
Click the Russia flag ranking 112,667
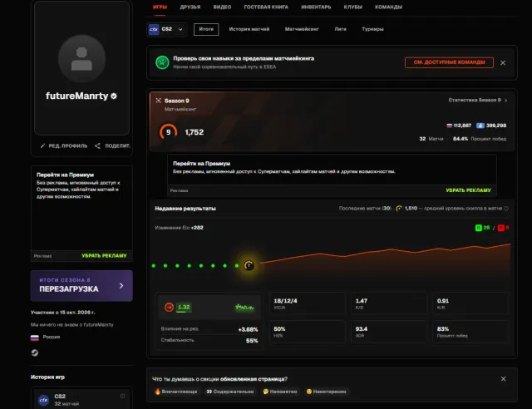tap(459, 126)
